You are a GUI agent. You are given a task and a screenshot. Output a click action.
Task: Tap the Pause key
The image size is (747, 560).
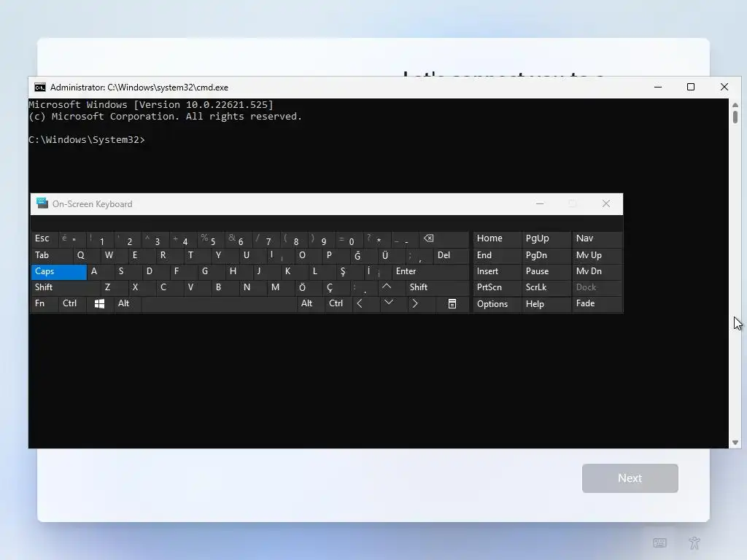[x=546, y=271]
